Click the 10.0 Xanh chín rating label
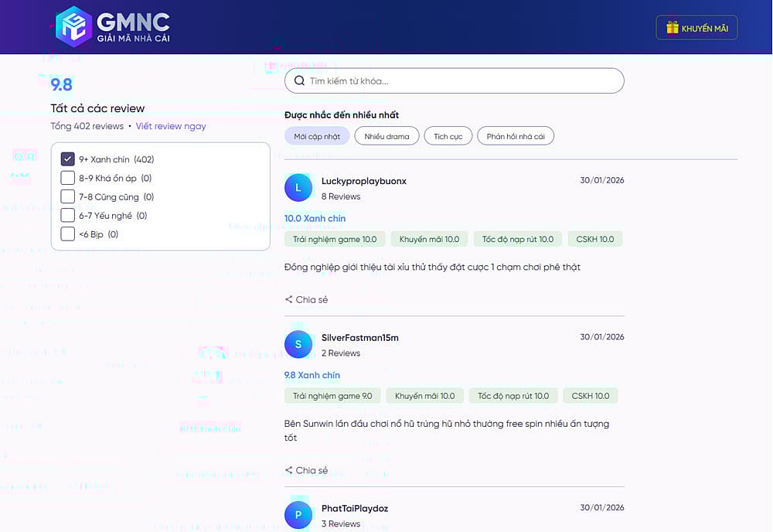 point(315,218)
